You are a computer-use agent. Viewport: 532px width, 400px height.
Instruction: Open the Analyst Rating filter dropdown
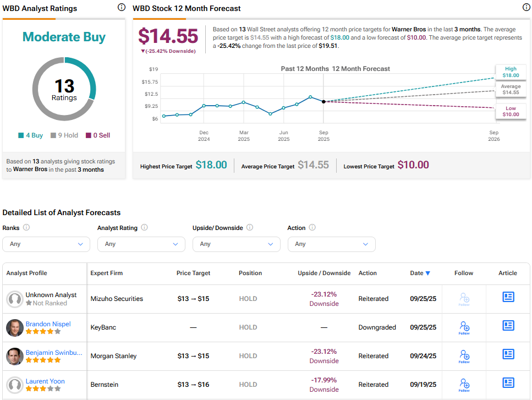(141, 244)
